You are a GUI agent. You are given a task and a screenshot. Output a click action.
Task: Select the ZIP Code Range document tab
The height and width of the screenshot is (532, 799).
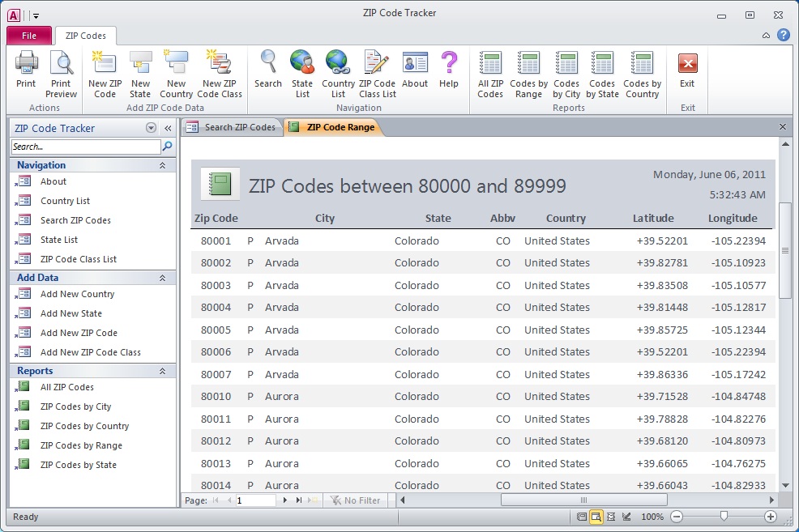click(x=332, y=127)
